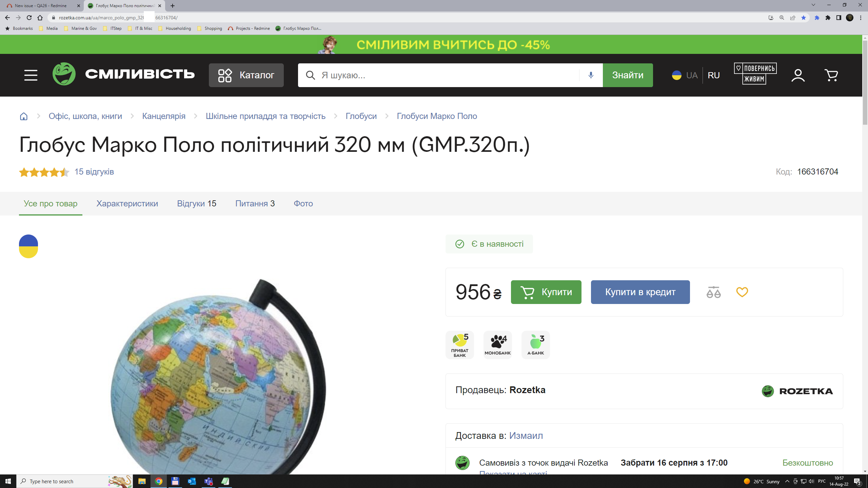
Task: Open the hamburger side menu
Action: click(31, 75)
